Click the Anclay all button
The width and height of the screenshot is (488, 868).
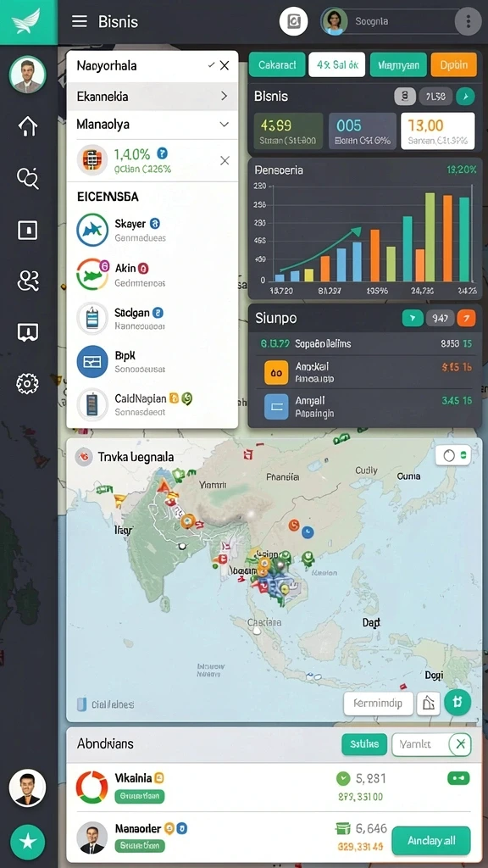(x=431, y=841)
